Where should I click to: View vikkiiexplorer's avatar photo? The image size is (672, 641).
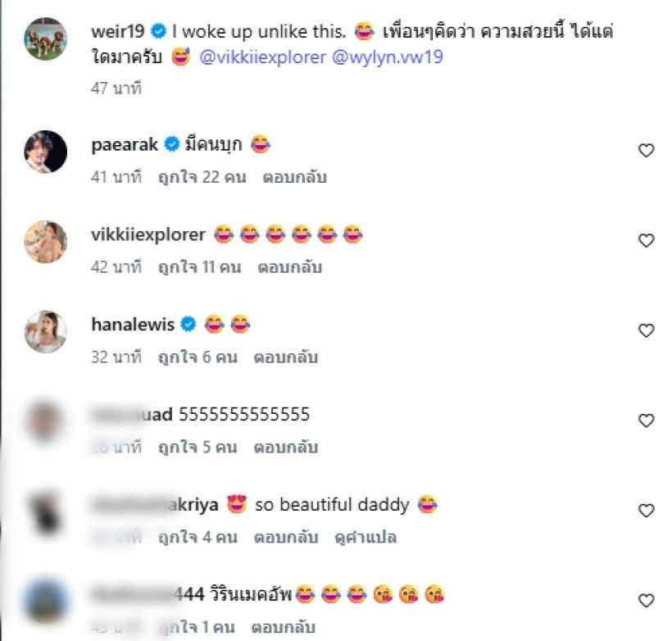tap(45, 242)
